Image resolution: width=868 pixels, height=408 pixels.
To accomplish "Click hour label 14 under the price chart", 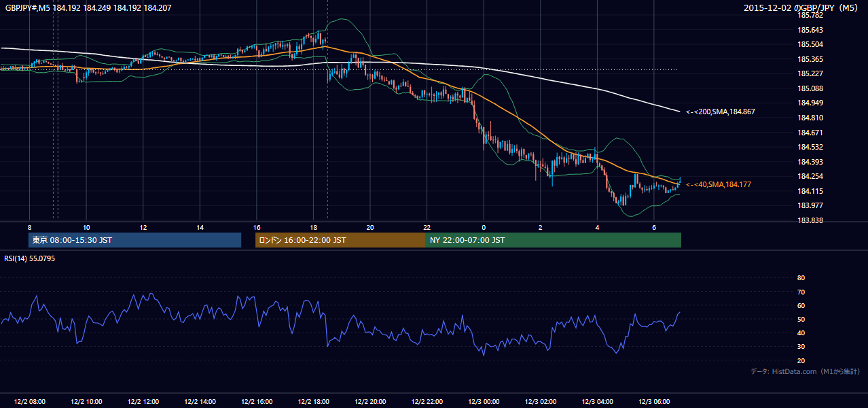I will click(x=200, y=226).
